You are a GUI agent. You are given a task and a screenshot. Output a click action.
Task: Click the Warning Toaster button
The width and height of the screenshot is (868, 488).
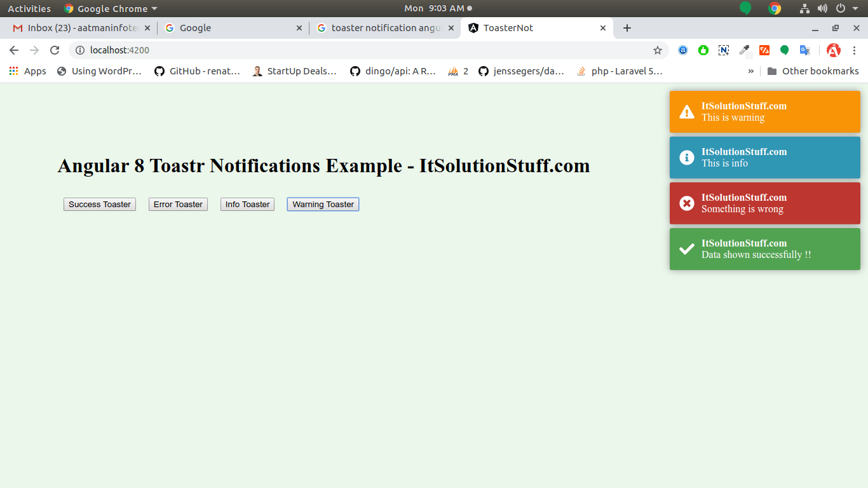coord(323,204)
